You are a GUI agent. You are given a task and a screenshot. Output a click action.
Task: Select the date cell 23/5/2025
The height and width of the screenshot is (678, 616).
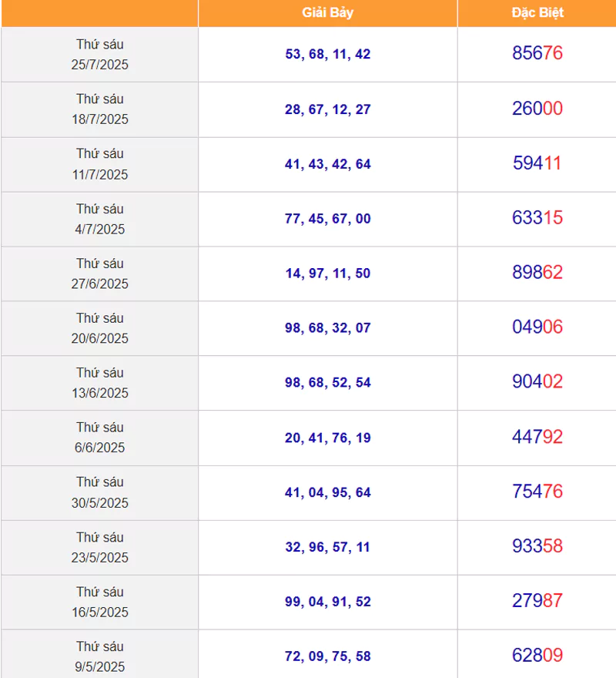point(100,548)
